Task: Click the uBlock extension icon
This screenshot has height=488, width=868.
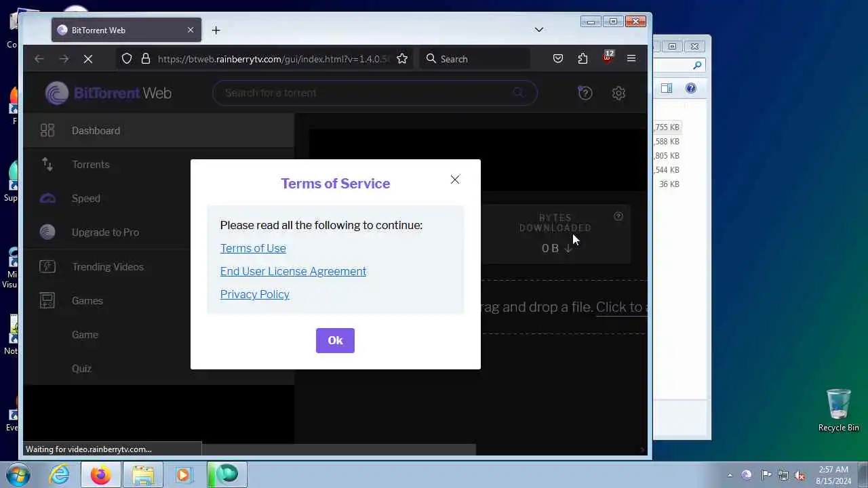Action: pos(608,58)
